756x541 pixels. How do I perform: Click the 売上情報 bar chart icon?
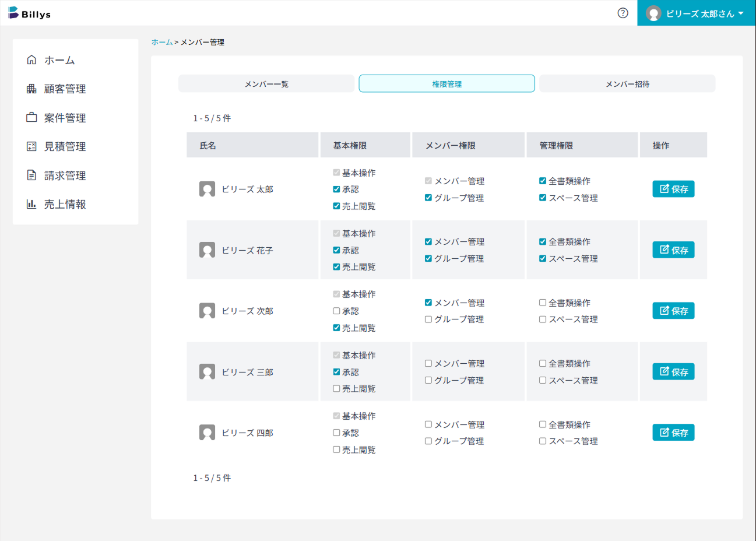(31, 204)
